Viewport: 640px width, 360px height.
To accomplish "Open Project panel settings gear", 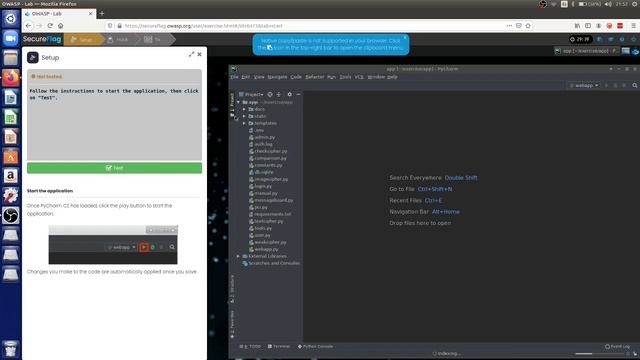I will 289,94.
